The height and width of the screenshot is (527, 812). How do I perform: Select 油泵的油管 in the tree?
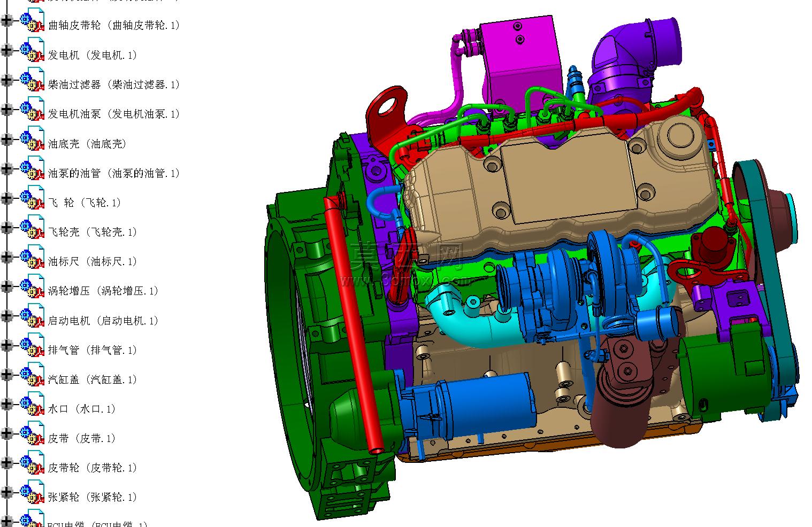click(114, 173)
